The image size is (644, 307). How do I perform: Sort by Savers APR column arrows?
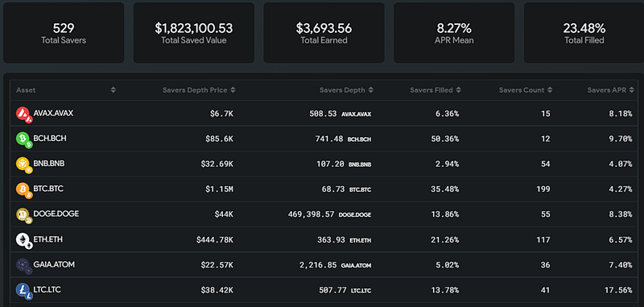tap(633, 90)
